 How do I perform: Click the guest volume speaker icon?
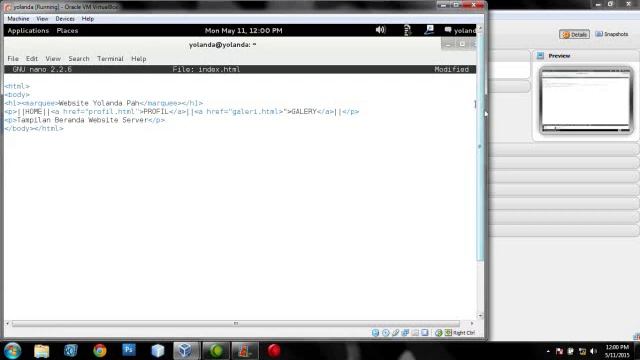380,30
